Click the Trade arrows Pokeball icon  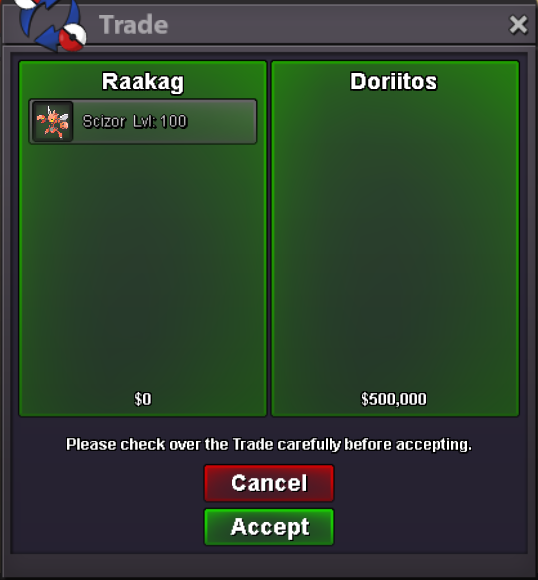[x=50, y=24]
